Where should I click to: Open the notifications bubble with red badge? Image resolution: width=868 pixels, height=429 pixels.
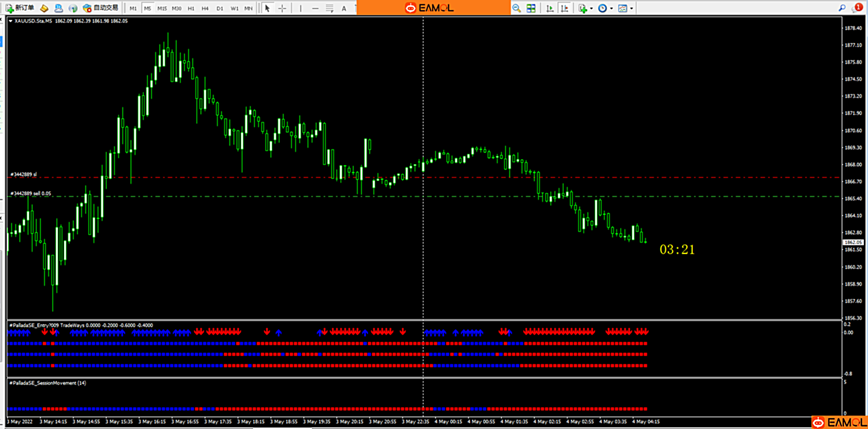[857, 7]
